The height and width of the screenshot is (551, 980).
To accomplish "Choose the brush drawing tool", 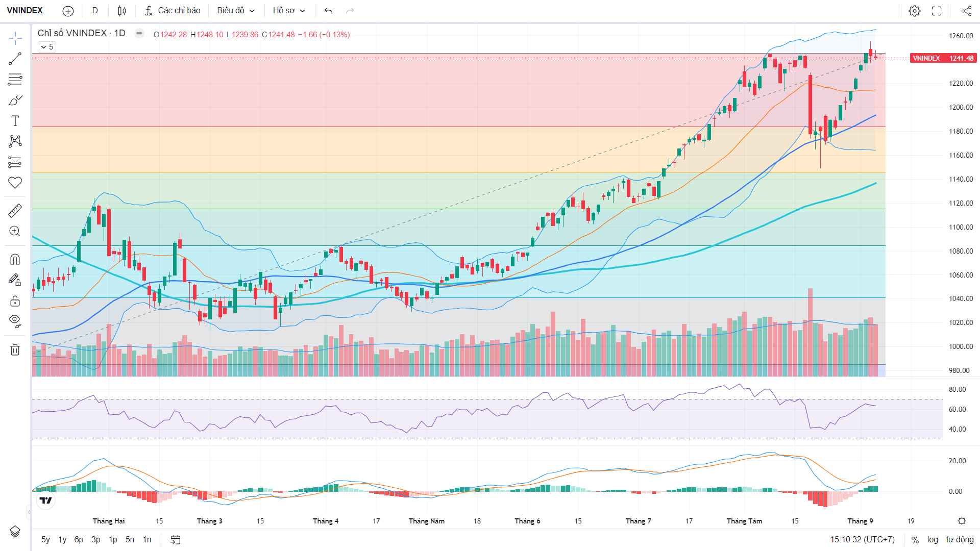I will 15,101.
